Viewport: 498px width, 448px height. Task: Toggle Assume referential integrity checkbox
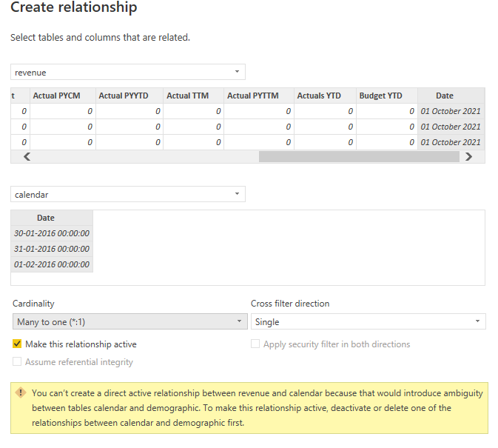pos(17,361)
